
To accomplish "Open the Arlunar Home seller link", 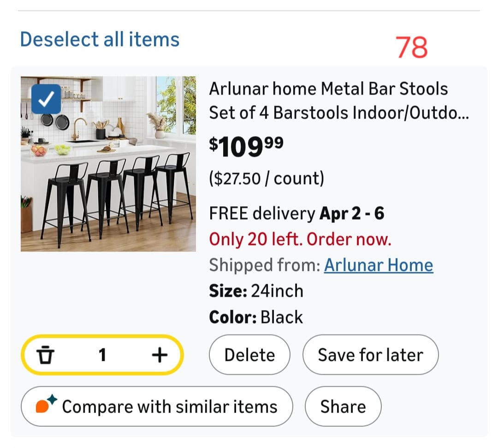I will 379,265.
